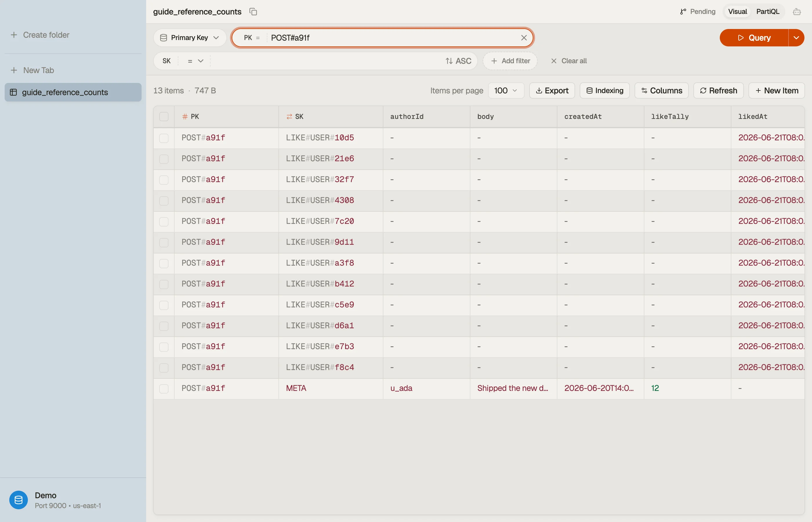Screen dimensions: 812x522
Task: Check the row LIKE#USER#7c20
Action: (x=164, y=222)
